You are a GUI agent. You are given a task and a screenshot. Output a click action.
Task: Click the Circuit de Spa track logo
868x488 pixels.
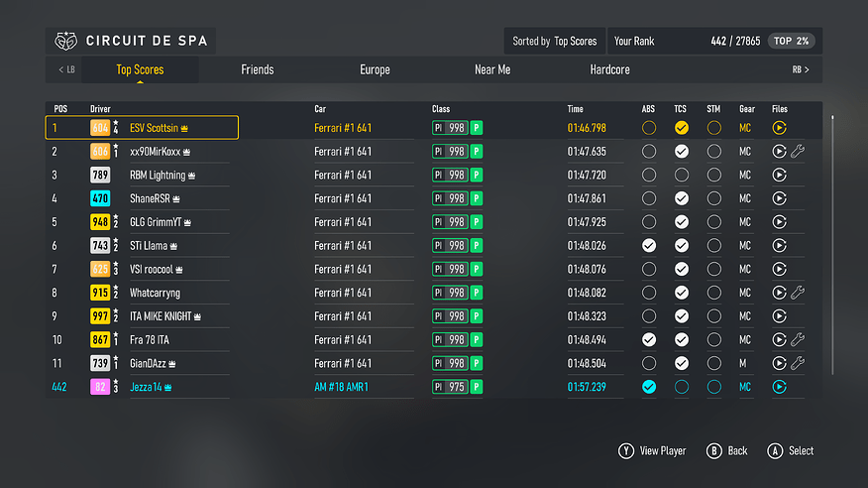(x=65, y=41)
